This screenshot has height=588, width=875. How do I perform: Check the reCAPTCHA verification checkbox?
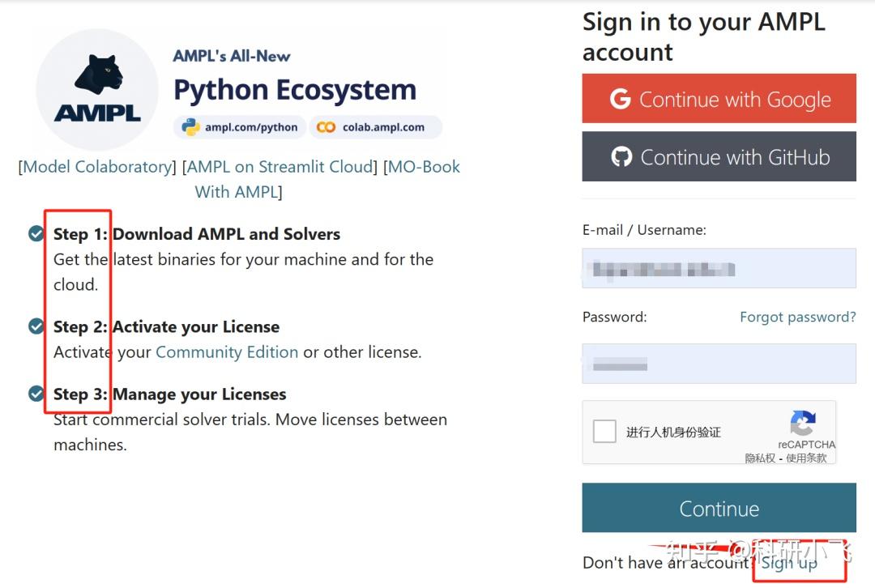604,431
